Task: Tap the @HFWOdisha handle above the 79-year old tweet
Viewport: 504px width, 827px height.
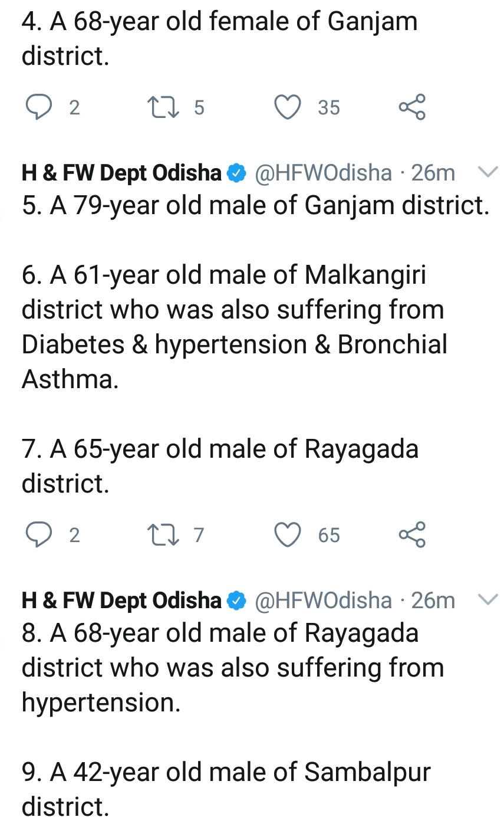Action: (x=323, y=173)
